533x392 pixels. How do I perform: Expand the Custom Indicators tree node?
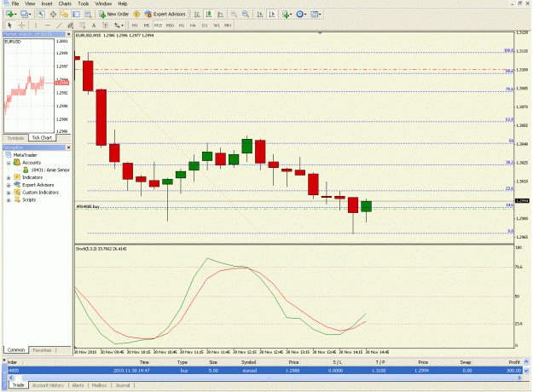click(9, 193)
